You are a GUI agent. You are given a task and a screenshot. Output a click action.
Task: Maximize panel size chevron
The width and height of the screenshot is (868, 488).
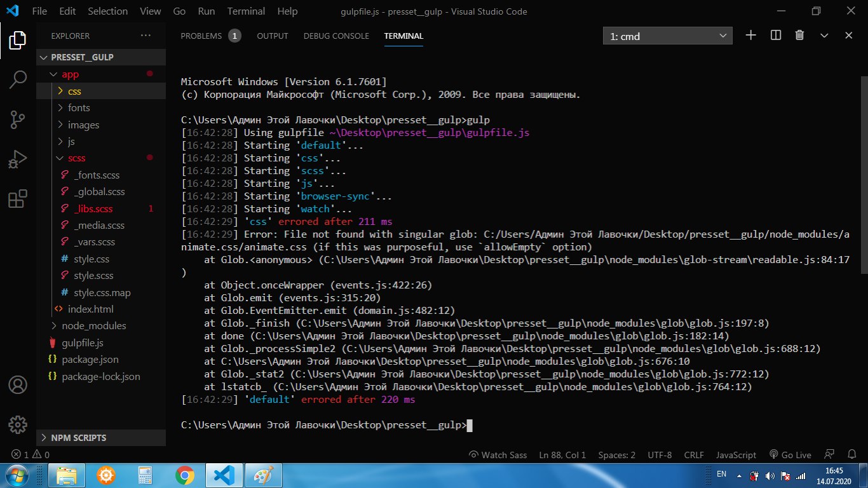(x=824, y=36)
